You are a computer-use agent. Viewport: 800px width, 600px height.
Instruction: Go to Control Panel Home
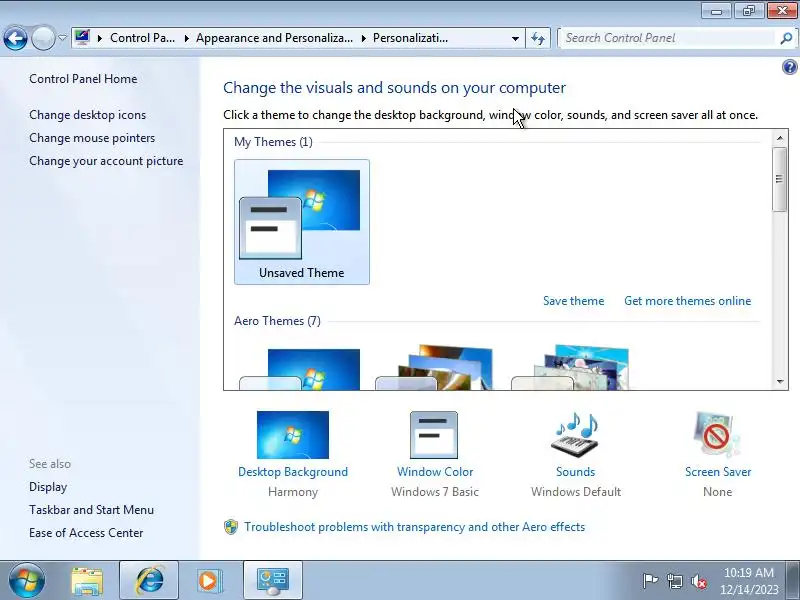[x=83, y=79]
